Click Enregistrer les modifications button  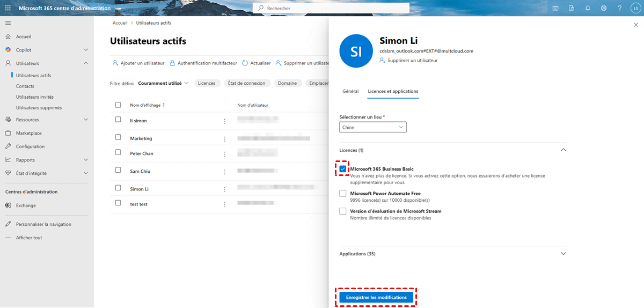click(376, 297)
